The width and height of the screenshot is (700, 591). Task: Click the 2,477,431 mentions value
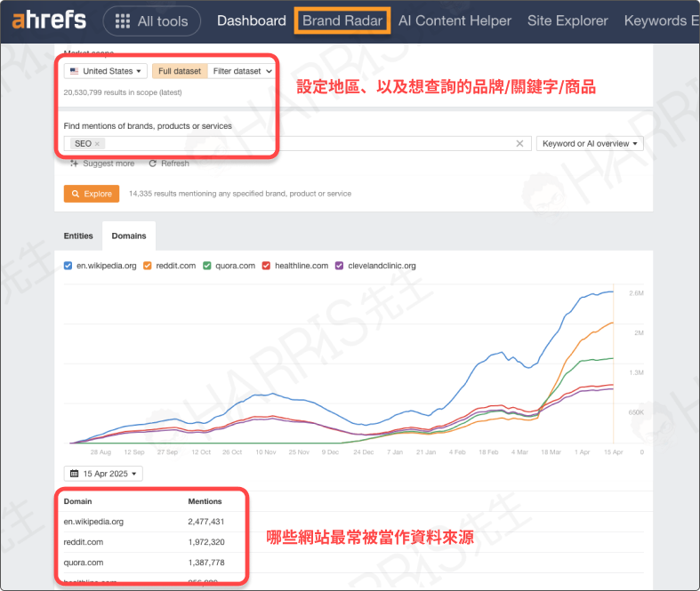(206, 522)
